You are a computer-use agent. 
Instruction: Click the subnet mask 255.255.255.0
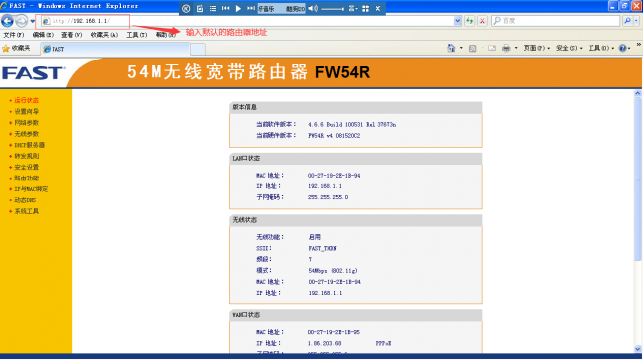328,197
